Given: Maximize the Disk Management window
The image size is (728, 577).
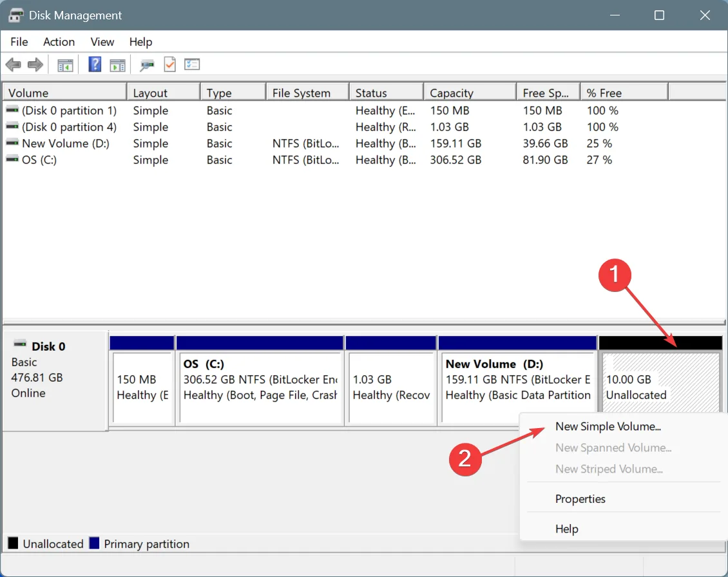Looking at the screenshot, I should point(659,15).
